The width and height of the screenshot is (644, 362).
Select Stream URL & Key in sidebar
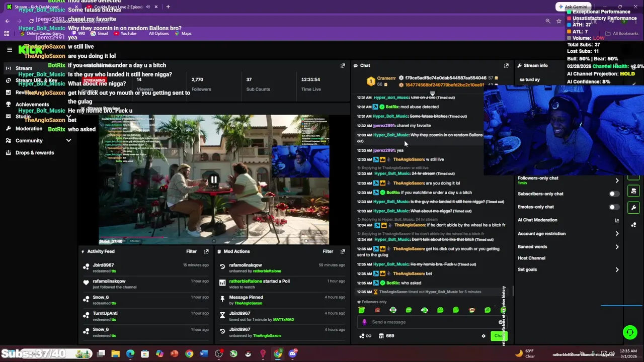(x=37, y=80)
